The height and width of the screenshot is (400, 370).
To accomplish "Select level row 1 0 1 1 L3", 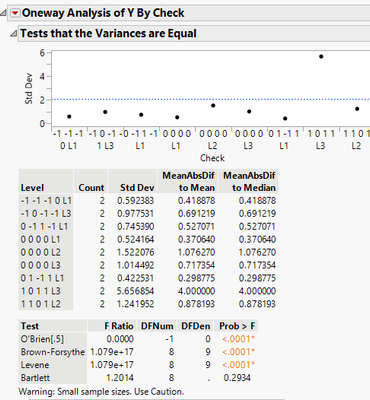I will point(46,291).
